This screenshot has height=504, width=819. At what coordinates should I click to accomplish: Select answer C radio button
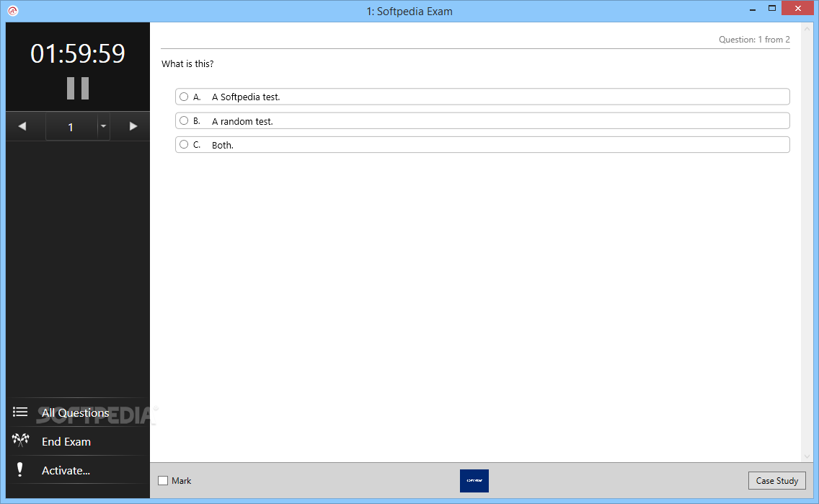[184, 145]
